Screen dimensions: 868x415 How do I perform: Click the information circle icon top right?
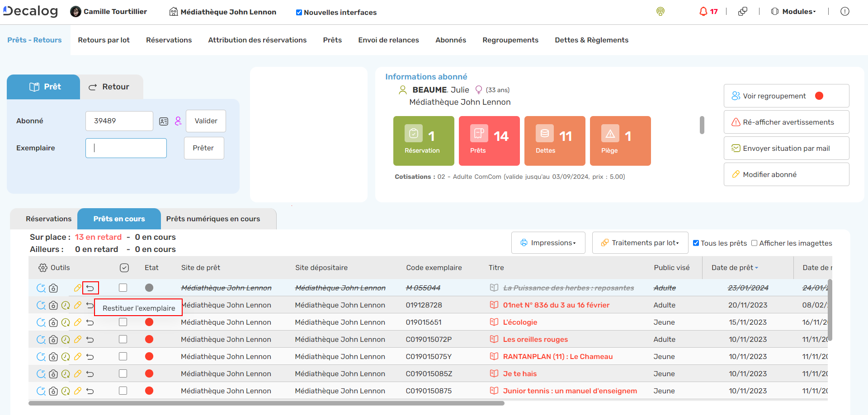click(844, 12)
